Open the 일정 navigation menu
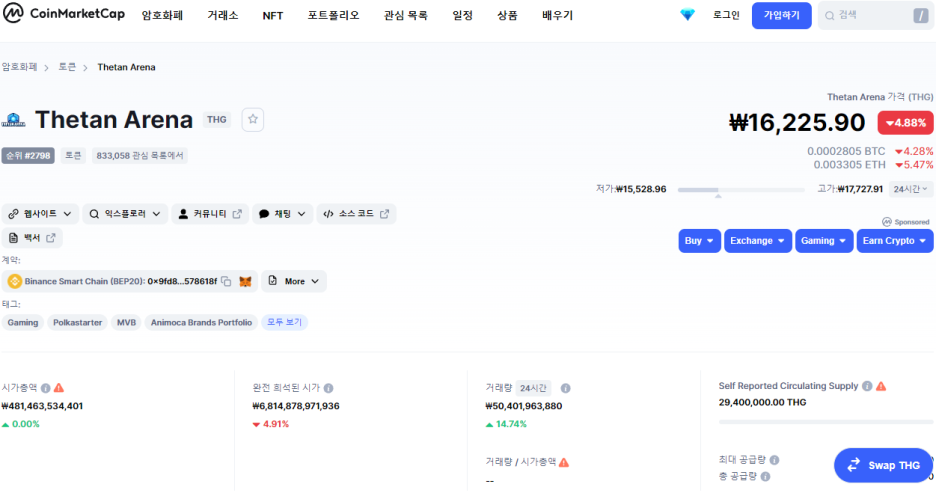The image size is (936, 493). [x=463, y=16]
